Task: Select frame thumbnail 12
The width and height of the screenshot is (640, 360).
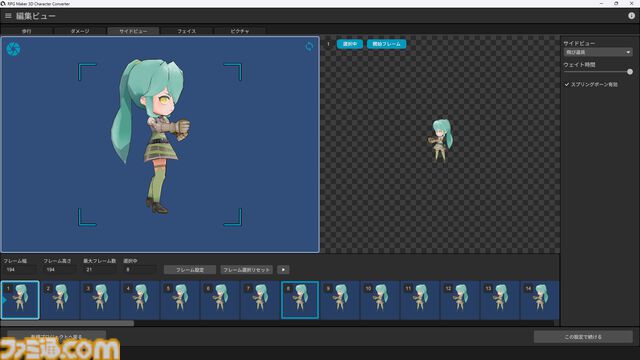Action: 460,300
